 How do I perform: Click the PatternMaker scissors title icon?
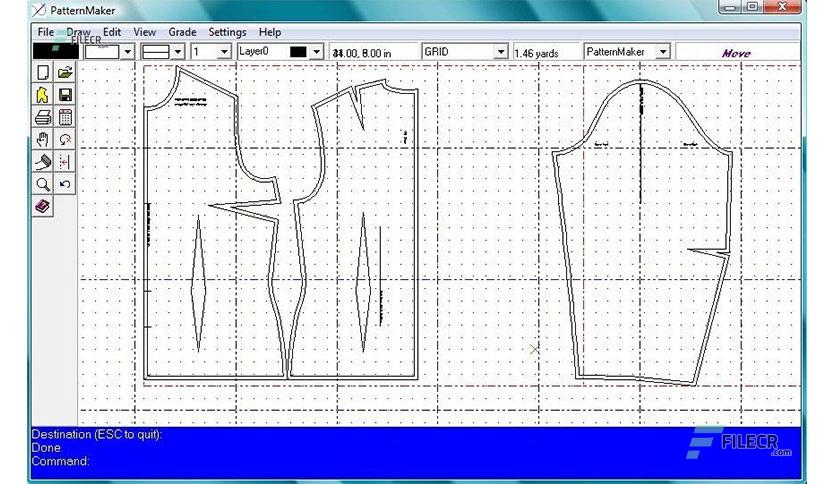(x=38, y=10)
